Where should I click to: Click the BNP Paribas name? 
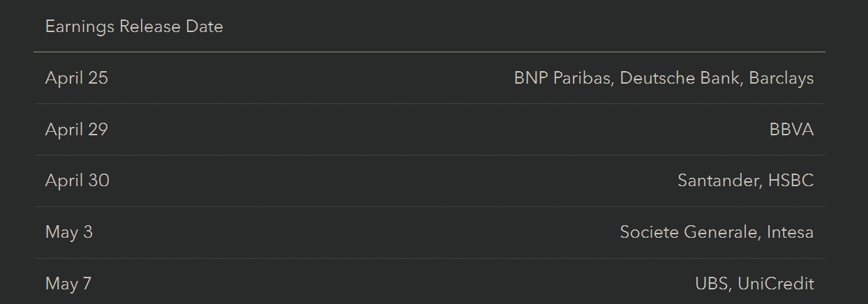[562, 77]
